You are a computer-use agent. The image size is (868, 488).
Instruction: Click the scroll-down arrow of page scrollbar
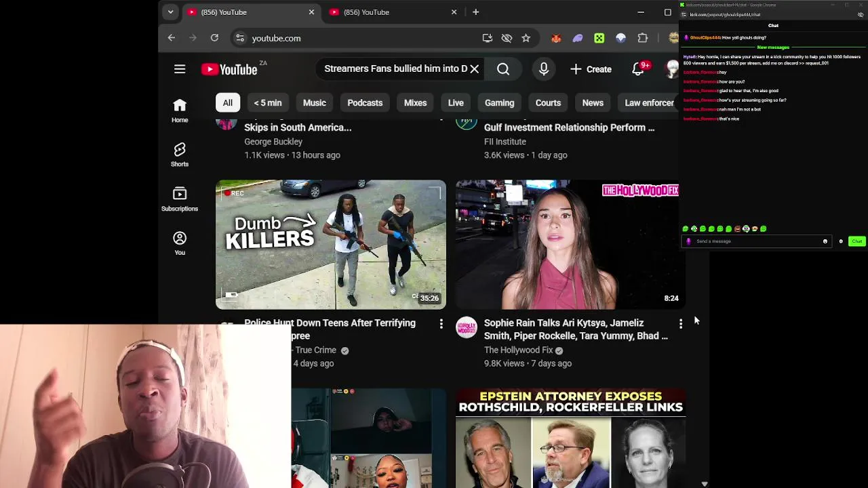coord(705,484)
